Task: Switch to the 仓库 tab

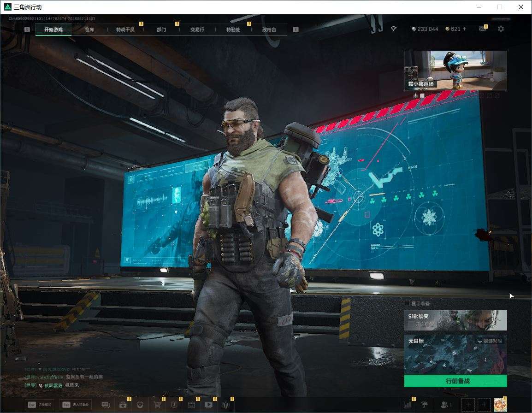Action: [89, 29]
